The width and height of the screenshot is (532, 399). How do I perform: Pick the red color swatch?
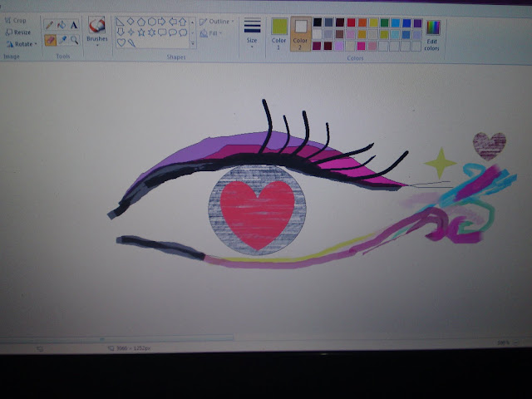351,22
